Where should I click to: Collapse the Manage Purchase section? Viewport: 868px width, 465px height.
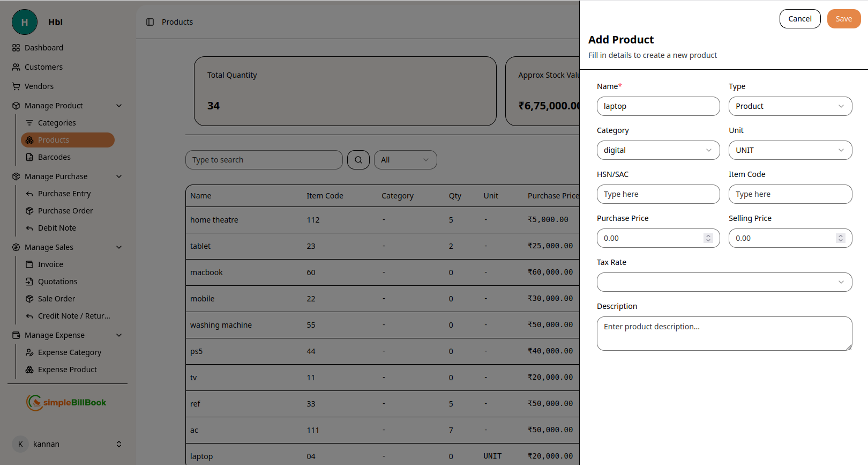click(119, 176)
